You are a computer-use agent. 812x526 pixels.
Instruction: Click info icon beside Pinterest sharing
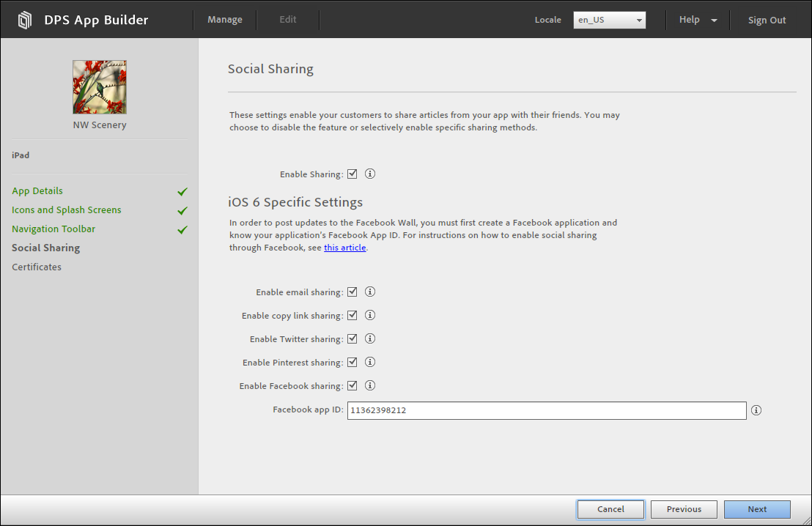[x=370, y=362]
